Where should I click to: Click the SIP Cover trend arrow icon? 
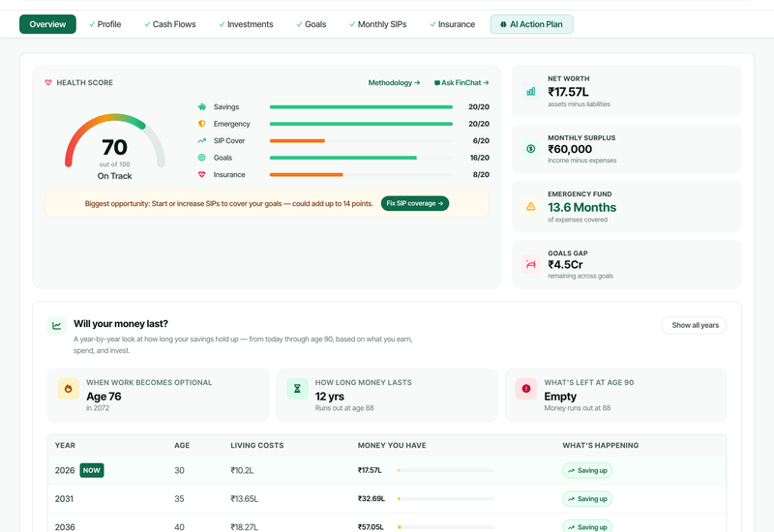202,140
